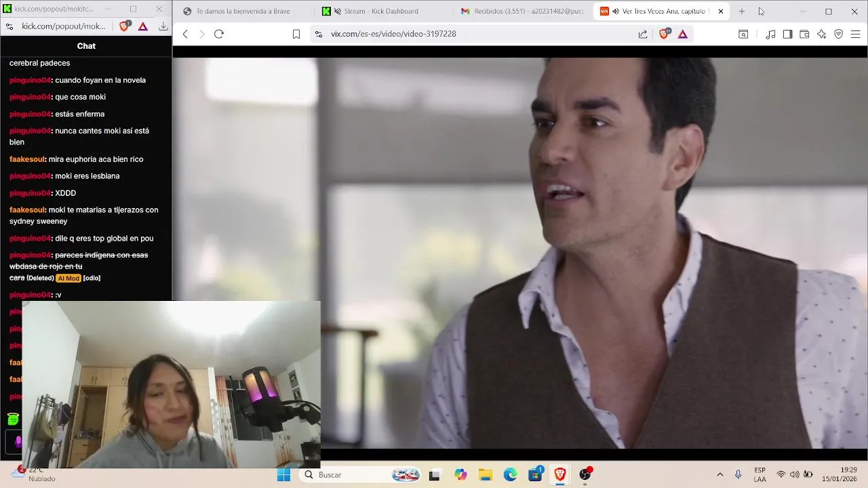The height and width of the screenshot is (488, 868).
Task: Close the Ver Tres Veces Ana tab
Action: (721, 12)
